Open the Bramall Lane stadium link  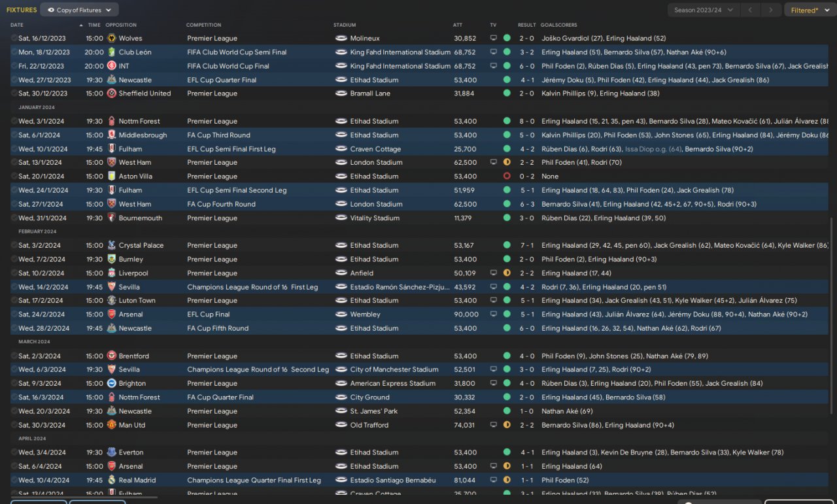(x=370, y=93)
